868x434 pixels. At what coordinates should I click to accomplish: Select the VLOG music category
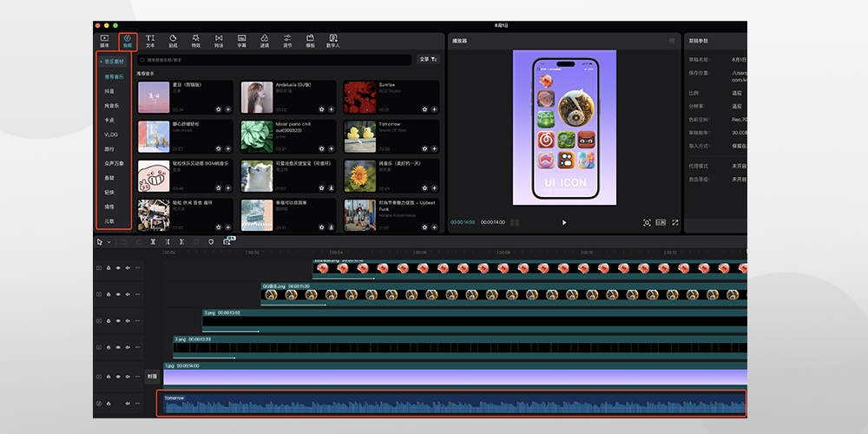click(111, 135)
